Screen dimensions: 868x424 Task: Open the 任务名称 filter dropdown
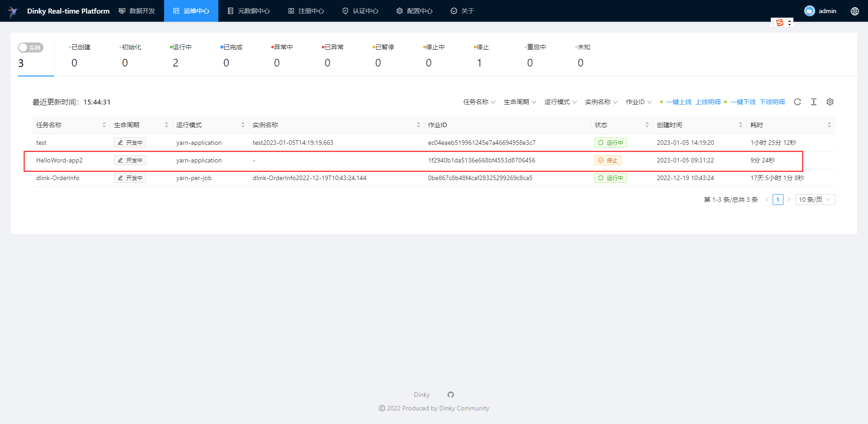[x=479, y=102]
